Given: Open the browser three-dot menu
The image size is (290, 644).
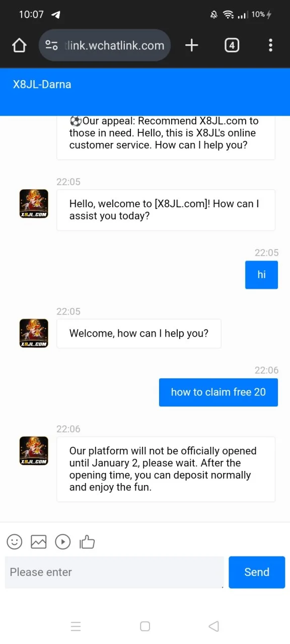Looking at the screenshot, I should [270, 45].
